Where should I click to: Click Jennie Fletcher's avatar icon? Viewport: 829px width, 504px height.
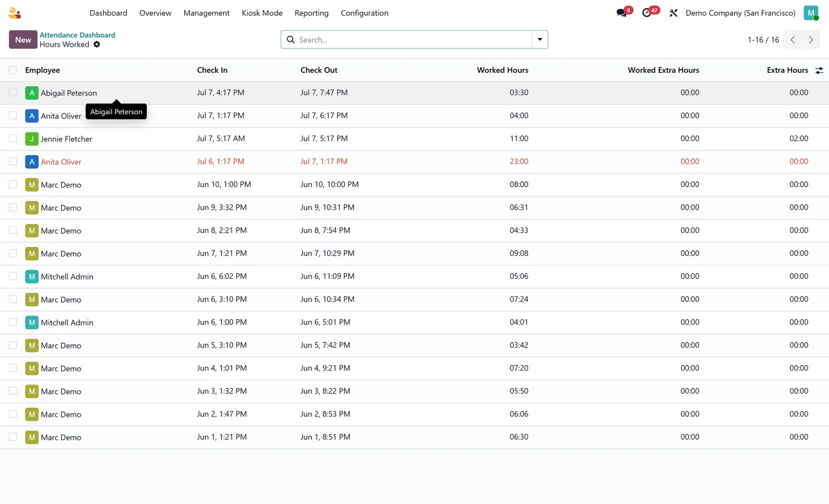[x=31, y=139]
